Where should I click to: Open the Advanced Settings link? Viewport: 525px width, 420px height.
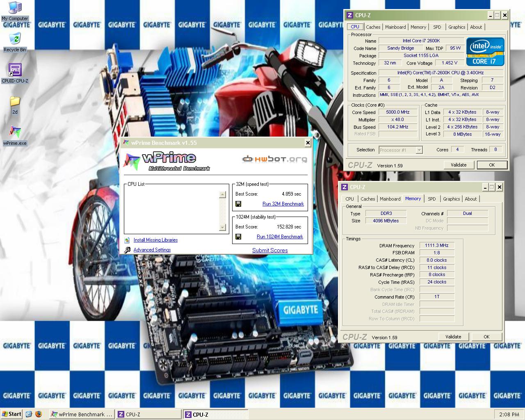[152, 250]
